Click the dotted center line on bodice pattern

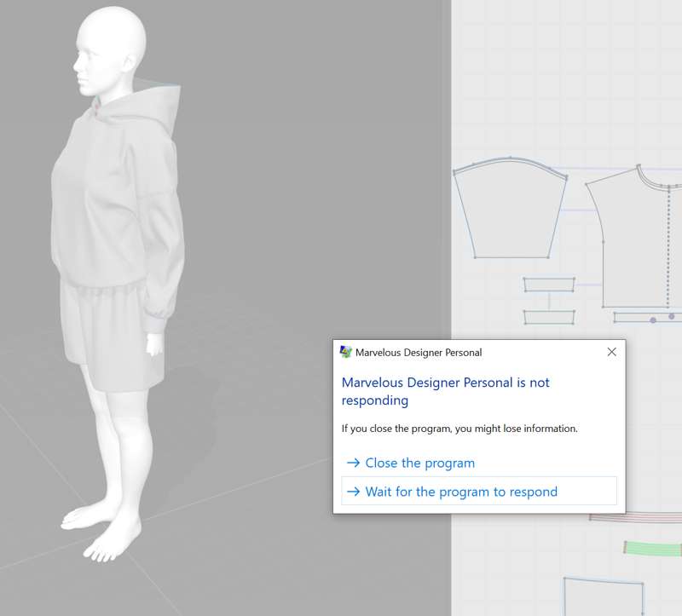668,245
